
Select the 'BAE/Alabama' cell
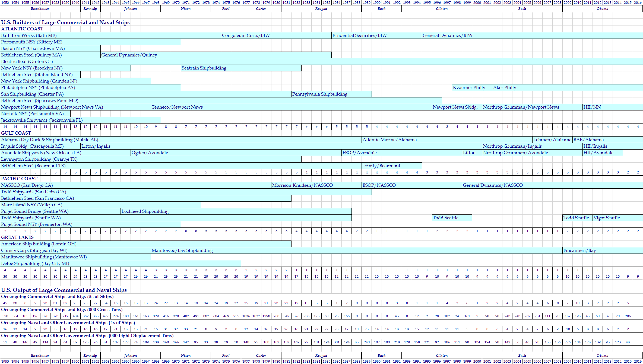[x=608, y=140]
